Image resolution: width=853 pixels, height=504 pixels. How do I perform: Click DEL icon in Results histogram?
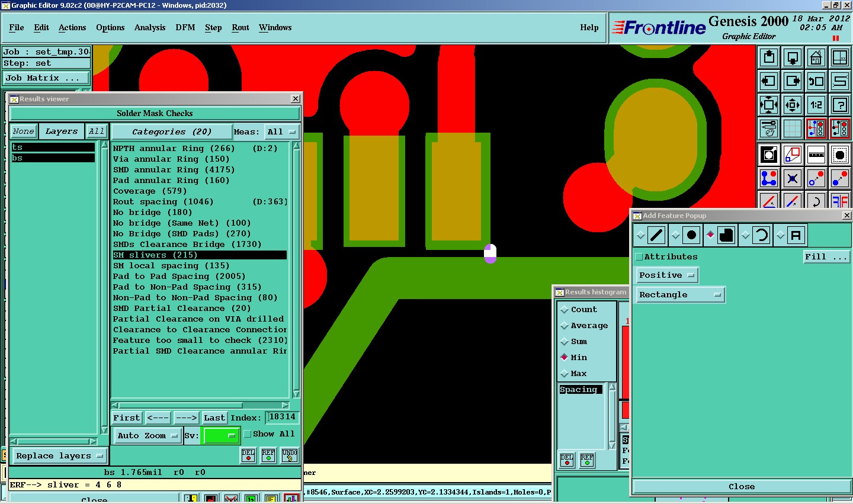click(567, 460)
